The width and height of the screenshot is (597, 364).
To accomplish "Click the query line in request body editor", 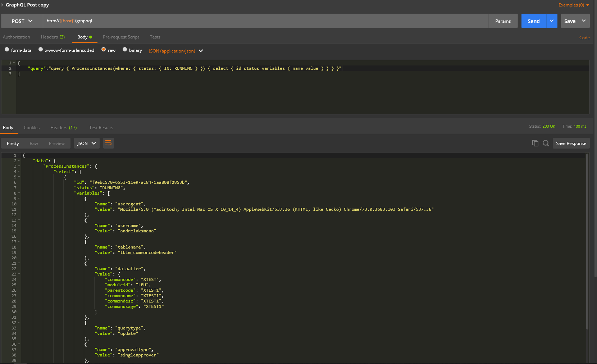I will (184, 68).
